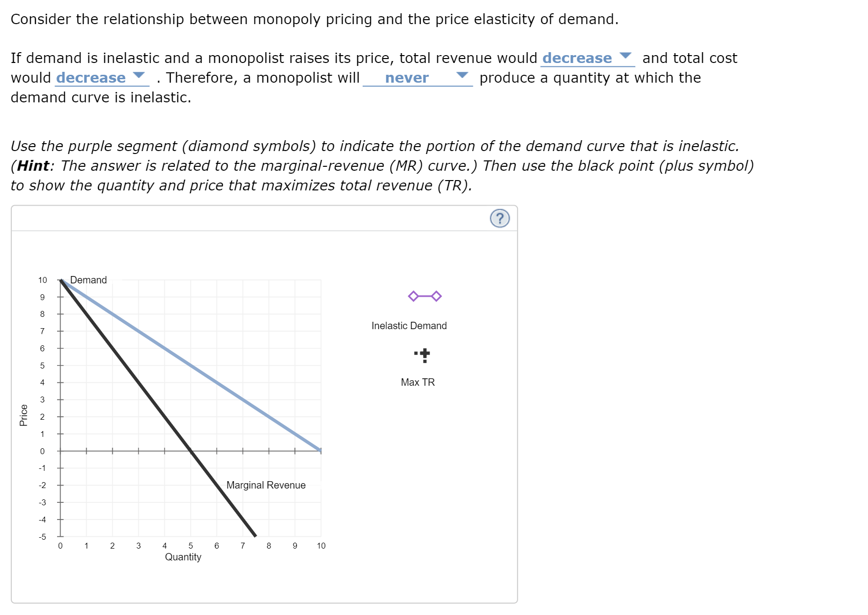Click the graph point at quantity 5 price 5

point(191,365)
